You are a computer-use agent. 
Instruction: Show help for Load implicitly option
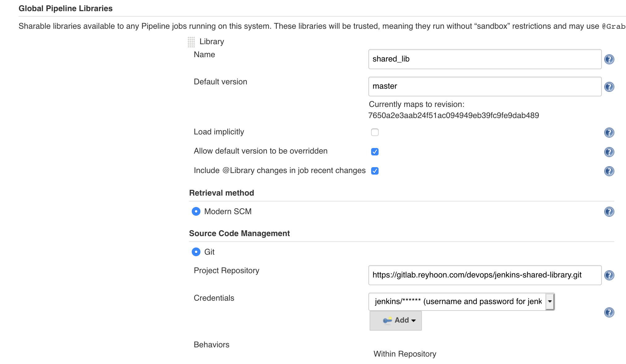[x=609, y=133]
